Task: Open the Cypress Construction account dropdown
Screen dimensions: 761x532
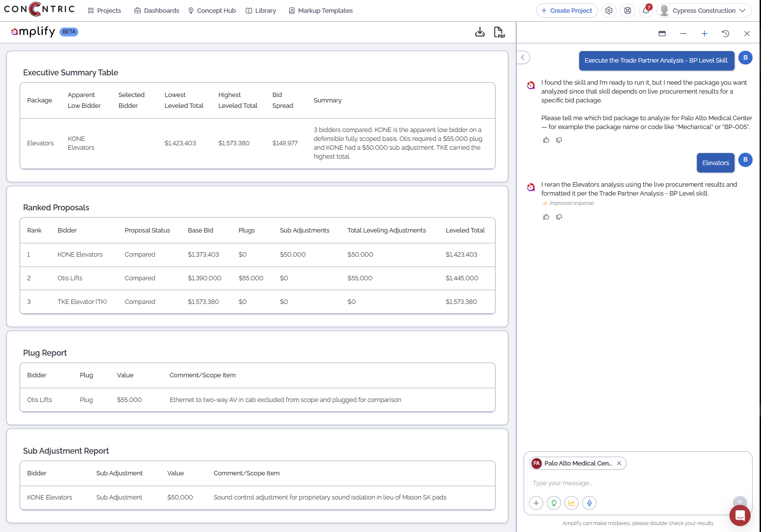Action: [x=704, y=10]
